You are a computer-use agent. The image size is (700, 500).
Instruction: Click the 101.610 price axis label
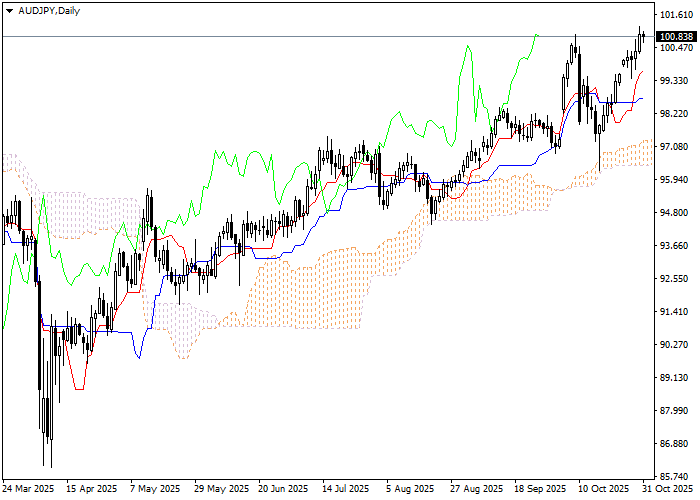point(676,15)
